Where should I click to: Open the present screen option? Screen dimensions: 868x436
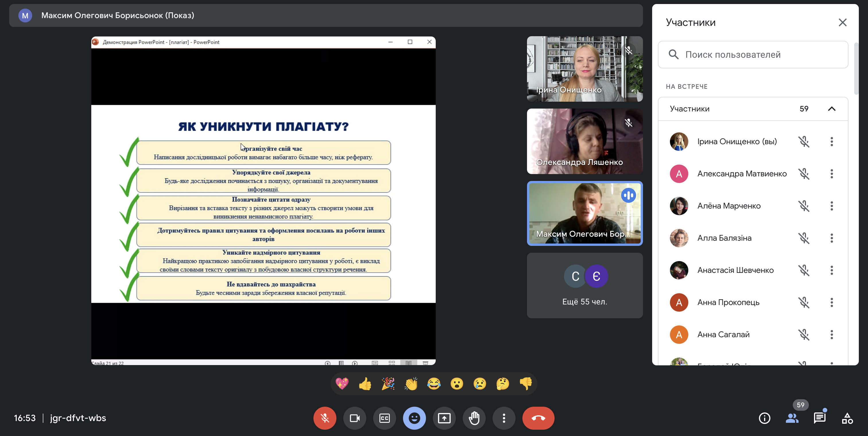pos(444,418)
